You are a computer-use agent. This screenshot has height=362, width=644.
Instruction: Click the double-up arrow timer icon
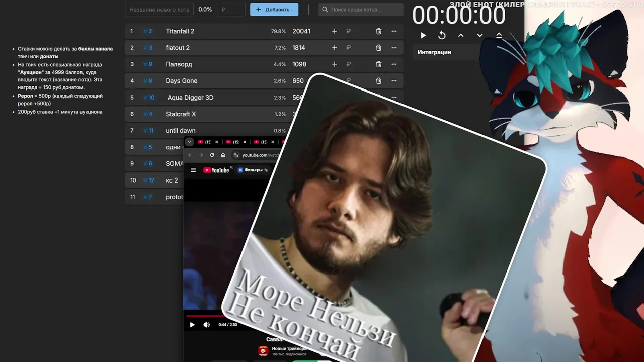pyautogui.click(x=499, y=35)
